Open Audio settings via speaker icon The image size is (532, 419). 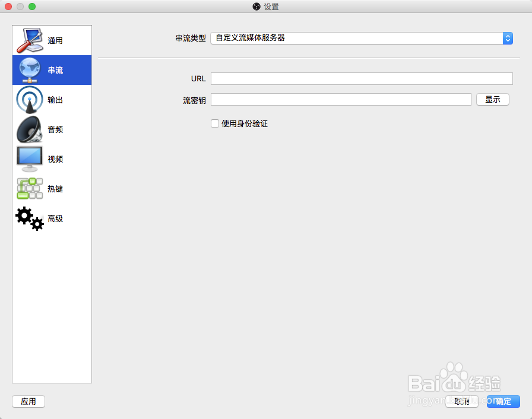(x=30, y=129)
